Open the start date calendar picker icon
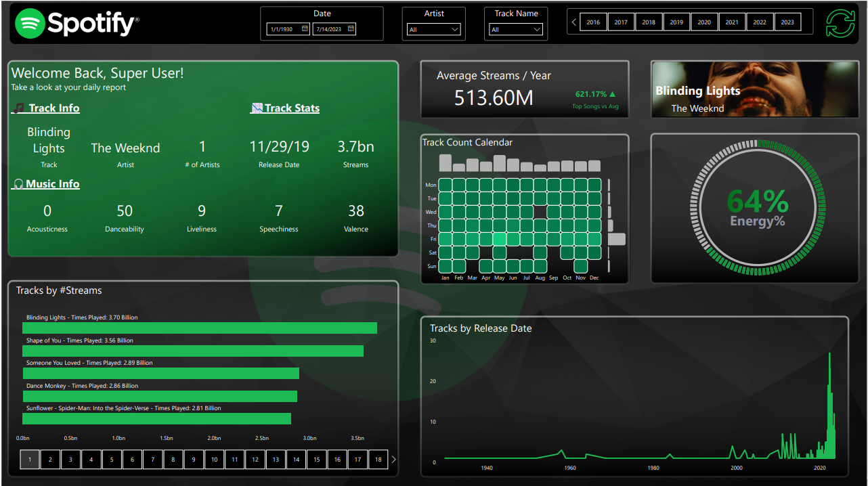The height and width of the screenshot is (486, 868). tap(305, 29)
